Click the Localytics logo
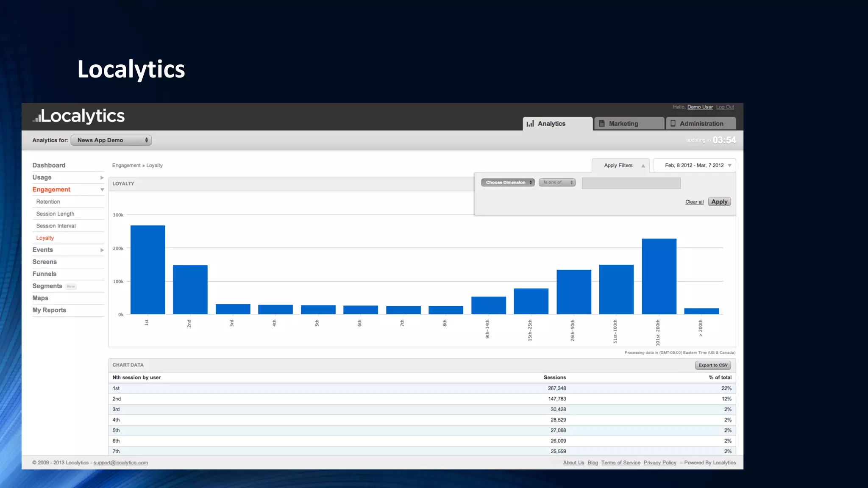Viewport: 868px width, 488px height. click(x=79, y=116)
